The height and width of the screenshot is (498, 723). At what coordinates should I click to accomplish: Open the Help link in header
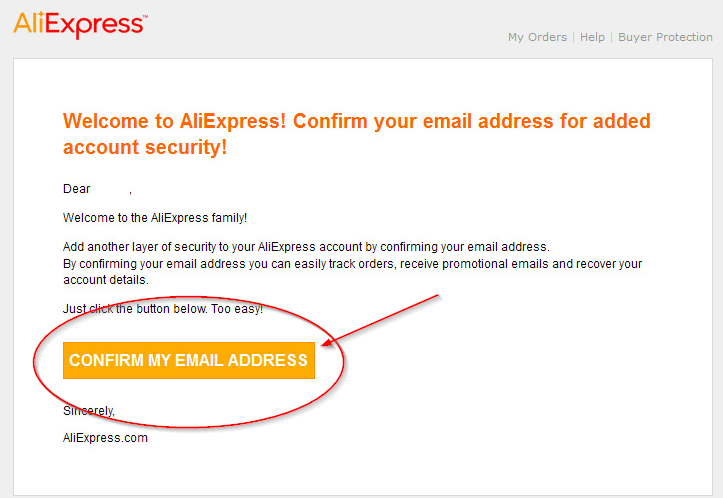pos(592,37)
